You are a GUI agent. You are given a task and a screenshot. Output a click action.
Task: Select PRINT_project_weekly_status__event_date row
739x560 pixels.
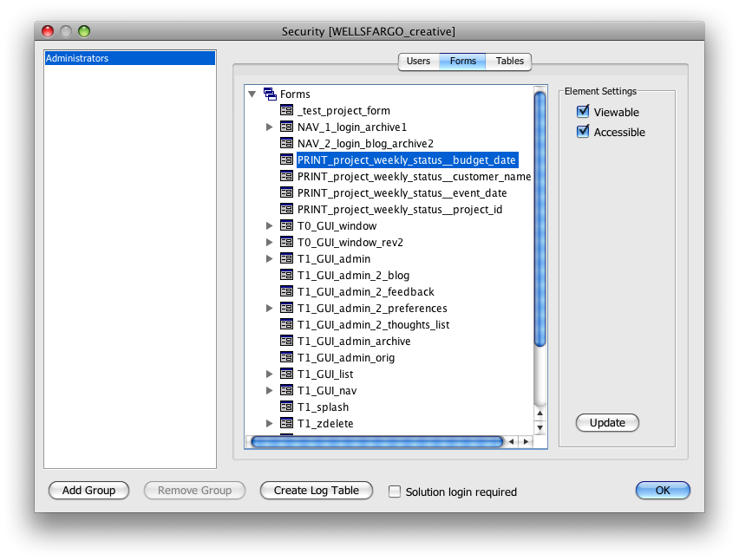(x=402, y=192)
